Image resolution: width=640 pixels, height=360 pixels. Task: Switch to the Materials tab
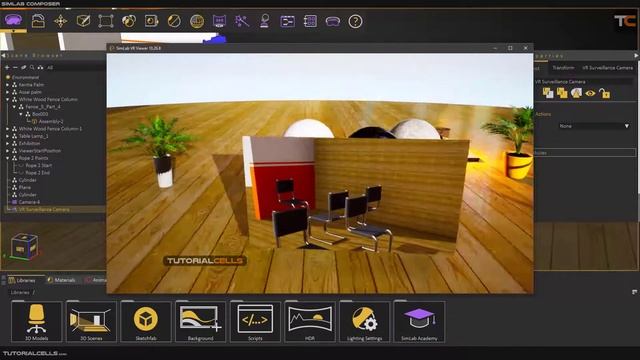coord(61,280)
